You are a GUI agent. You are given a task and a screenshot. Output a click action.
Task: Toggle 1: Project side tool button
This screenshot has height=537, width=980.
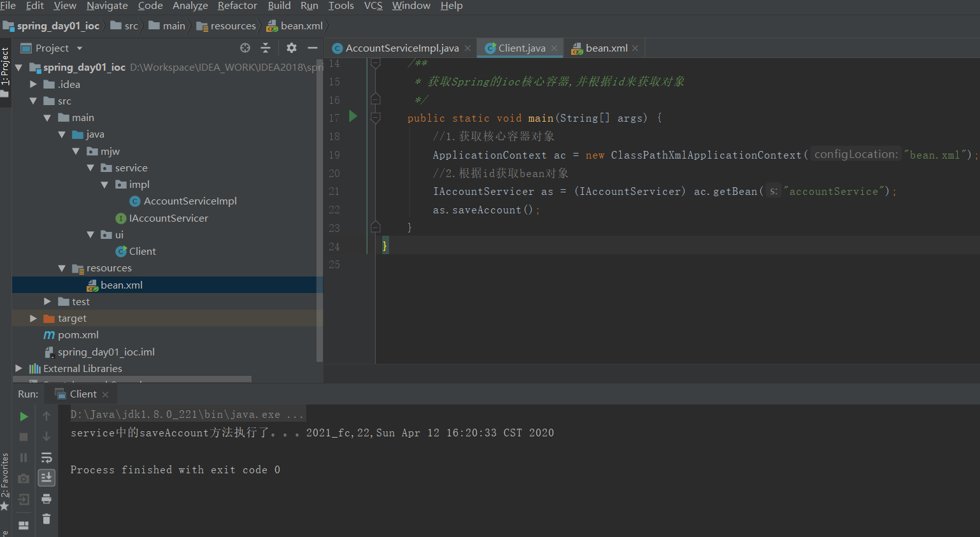(x=6, y=72)
